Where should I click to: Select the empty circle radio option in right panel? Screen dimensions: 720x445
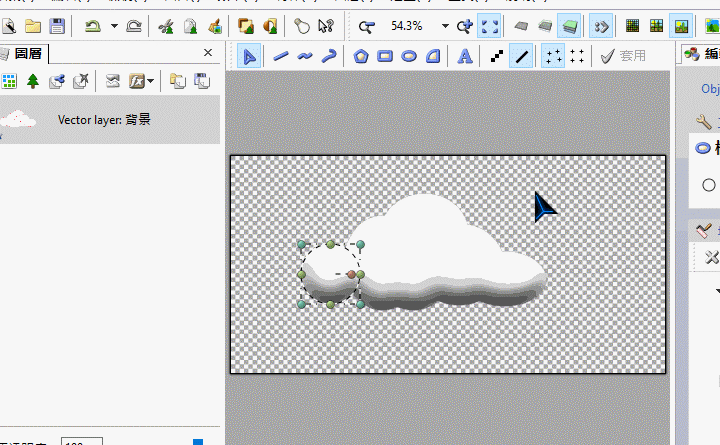pos(709,185)
